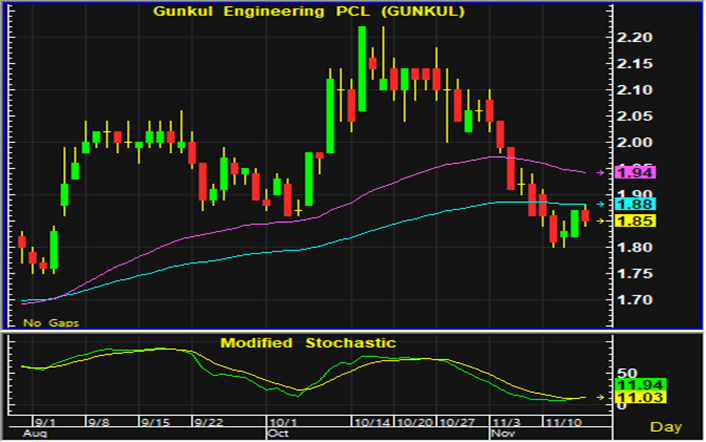Image resolution: width=706 pixels, height=442 pixels.
Task: Click the Gunkul Engineering PCL chart title
Action: click(x=306, y=11)
